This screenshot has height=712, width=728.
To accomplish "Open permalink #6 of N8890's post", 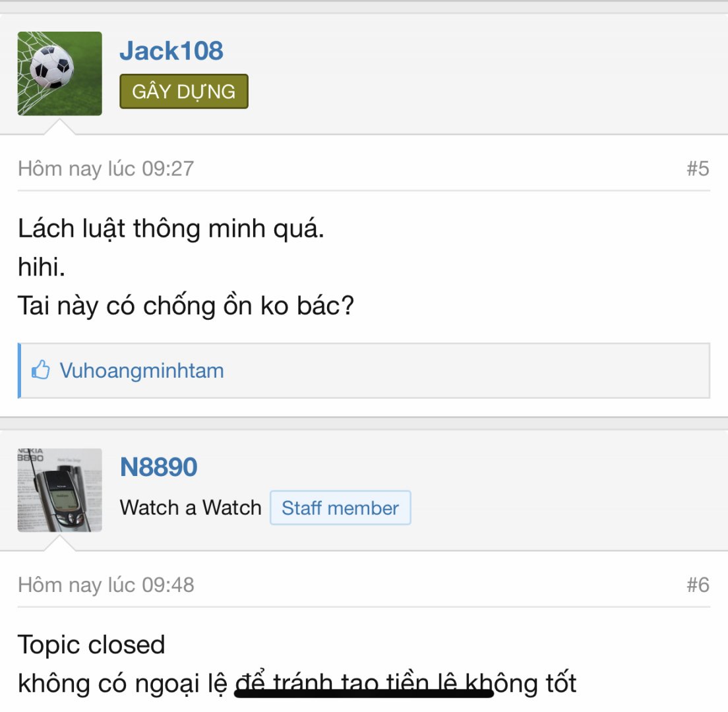I will 698,585.
